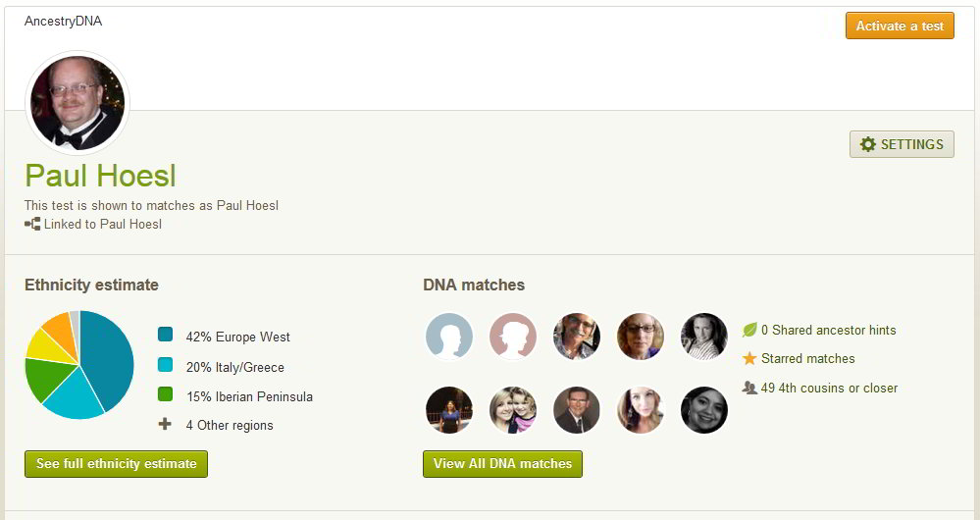The height and width of the screenshot is (520, 980).
Task: Click the Europe West dark teal swatch
Action: [x=165, y=335]
